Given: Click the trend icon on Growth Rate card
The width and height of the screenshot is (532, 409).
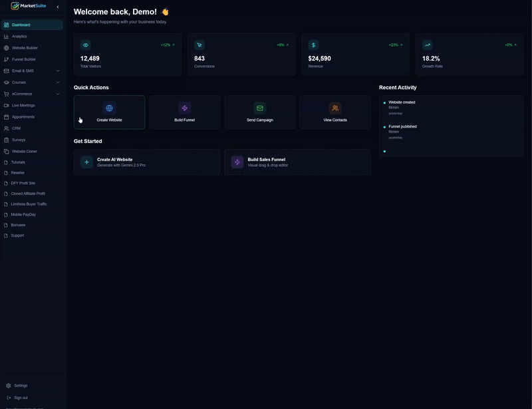Looking at the screenshot, I should [427, 45].
